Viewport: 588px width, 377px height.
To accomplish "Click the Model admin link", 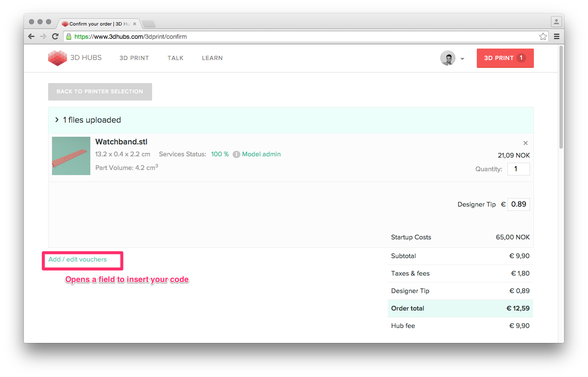I will pyautogui.click(x=261, y=154).
